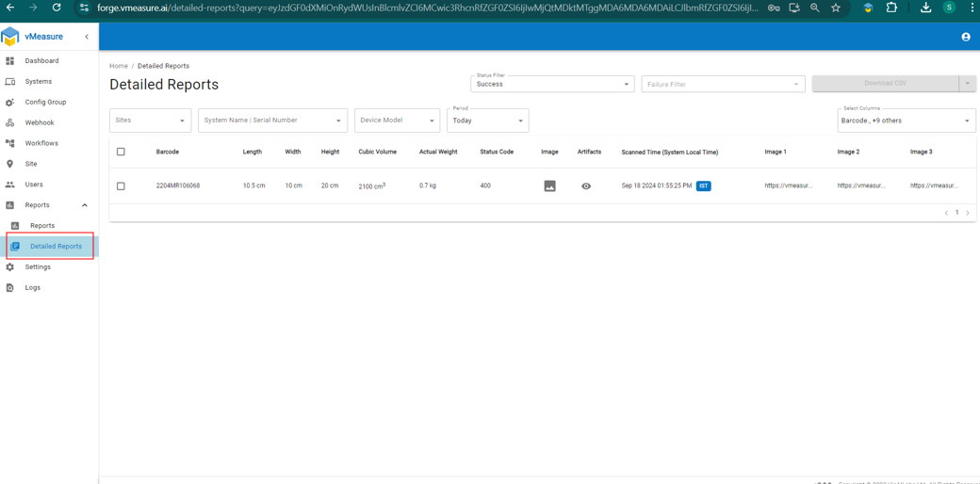Expand Download CSV options arrow

(x=968, y=83)
